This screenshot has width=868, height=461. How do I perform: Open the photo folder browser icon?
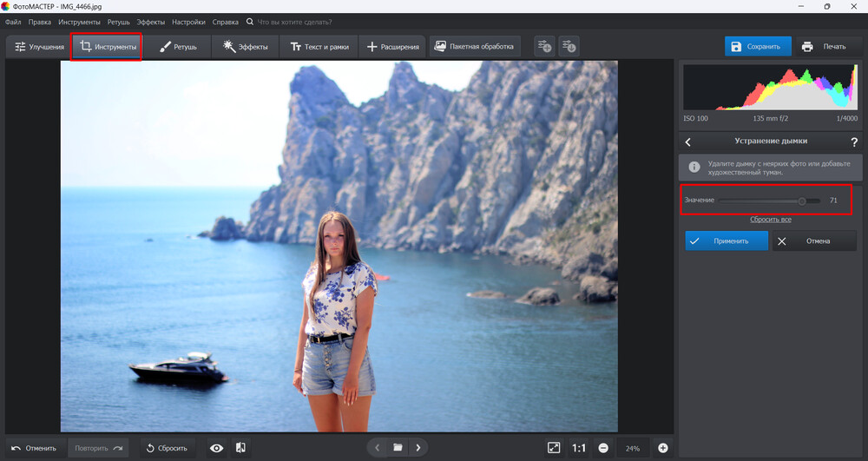click(398, 448)
